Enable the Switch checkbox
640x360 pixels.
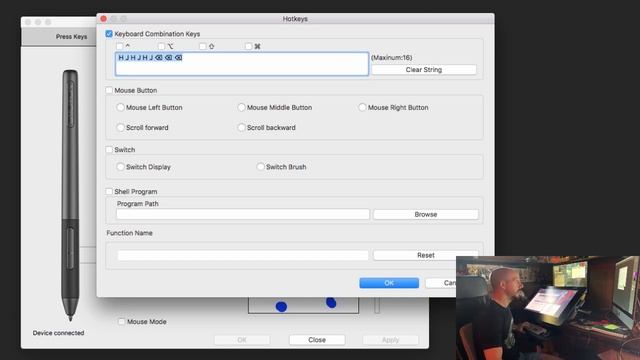tap(109, 150)
